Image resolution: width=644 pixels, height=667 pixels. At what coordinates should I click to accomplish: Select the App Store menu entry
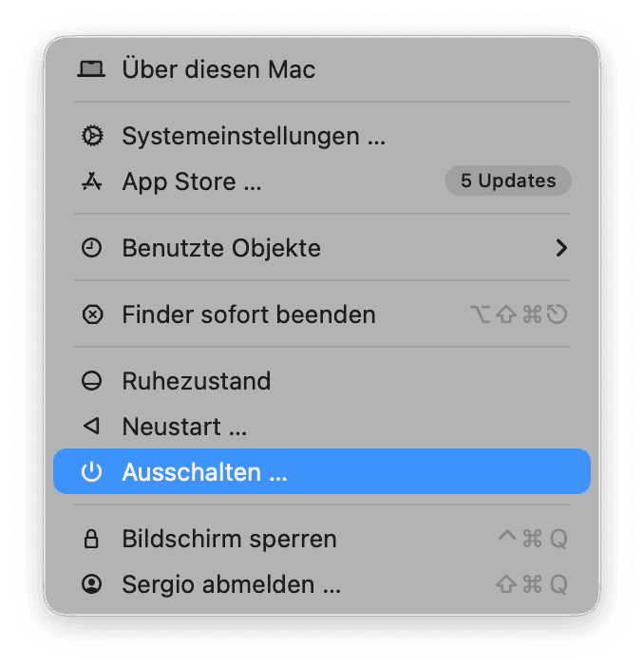pos(191,181)
